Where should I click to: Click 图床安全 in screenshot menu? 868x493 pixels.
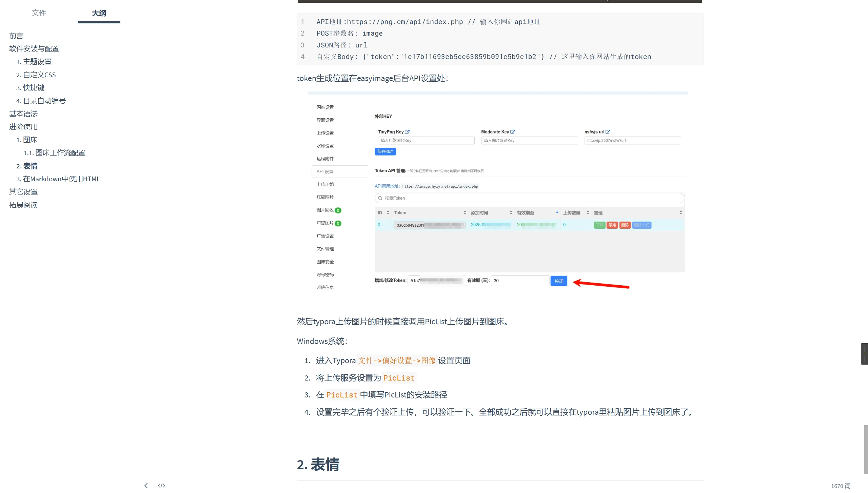(325, 262)
